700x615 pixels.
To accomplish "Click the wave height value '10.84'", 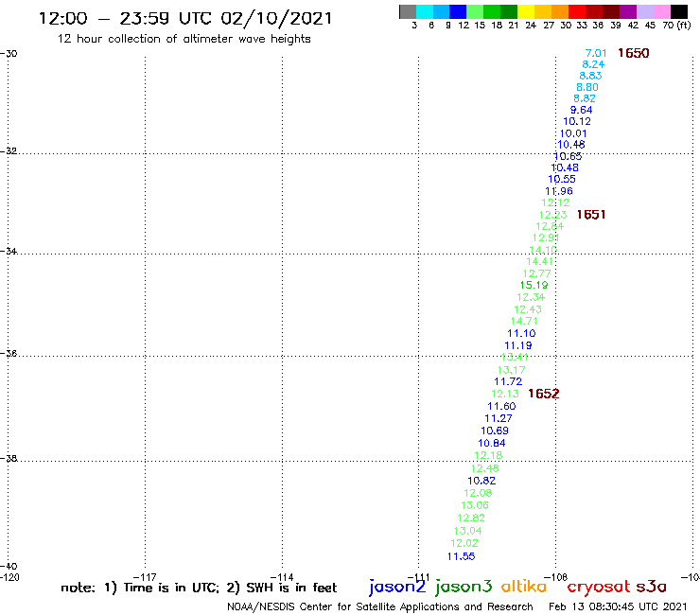I will [x=492, y=443].
